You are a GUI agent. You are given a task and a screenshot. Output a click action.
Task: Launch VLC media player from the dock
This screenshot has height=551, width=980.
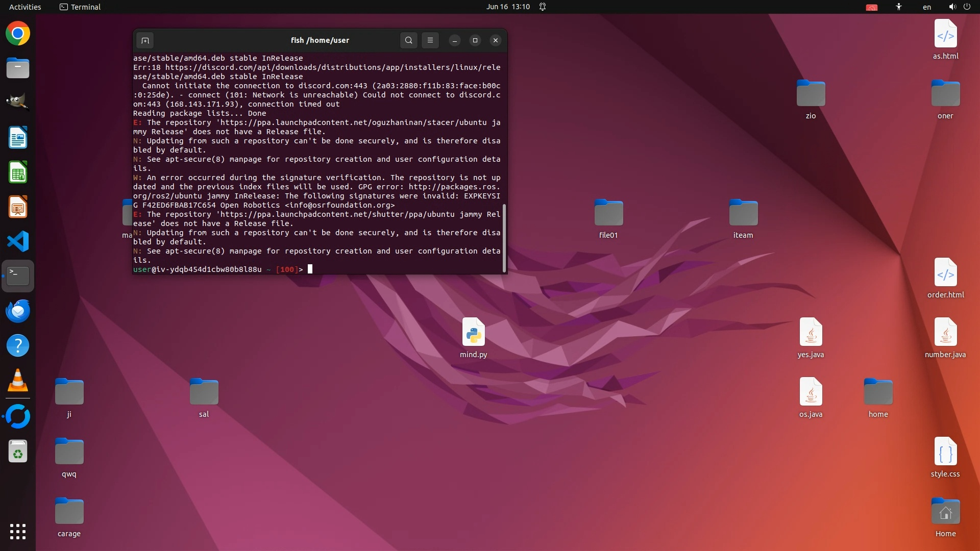pos(18,381)
